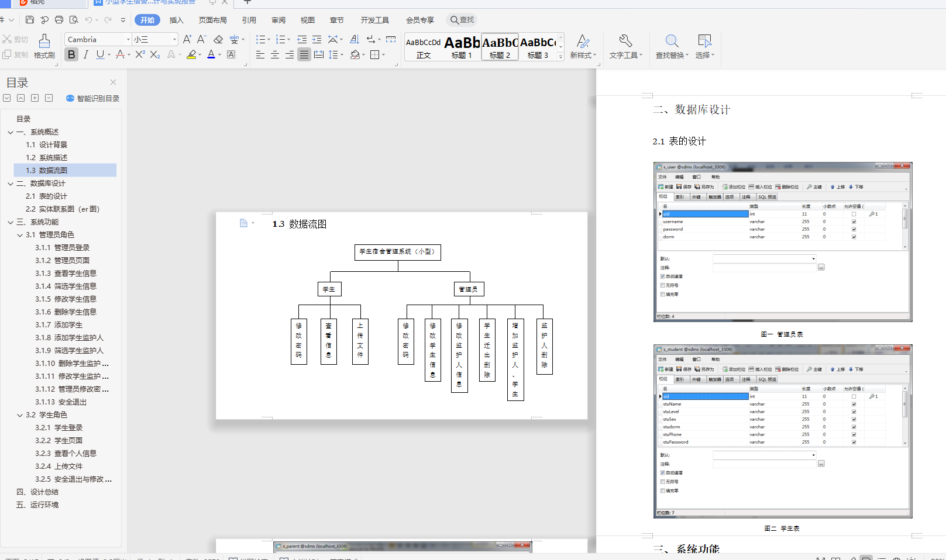
Task: Center align text
Action: pyautogui.click(x=275, y=54)
